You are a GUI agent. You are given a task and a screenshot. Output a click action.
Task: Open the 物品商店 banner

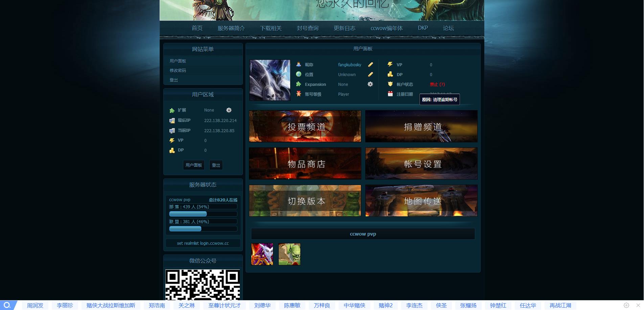click(305, 164)
